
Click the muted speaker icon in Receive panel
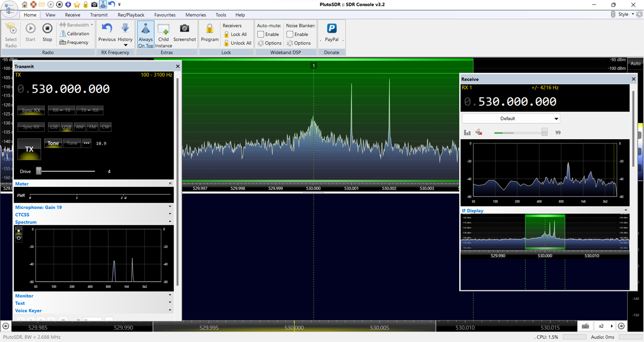[479, 133]
